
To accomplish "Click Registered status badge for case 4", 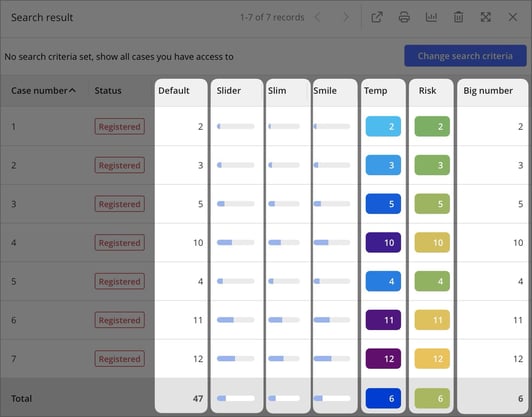I will [x=120, y=243].
